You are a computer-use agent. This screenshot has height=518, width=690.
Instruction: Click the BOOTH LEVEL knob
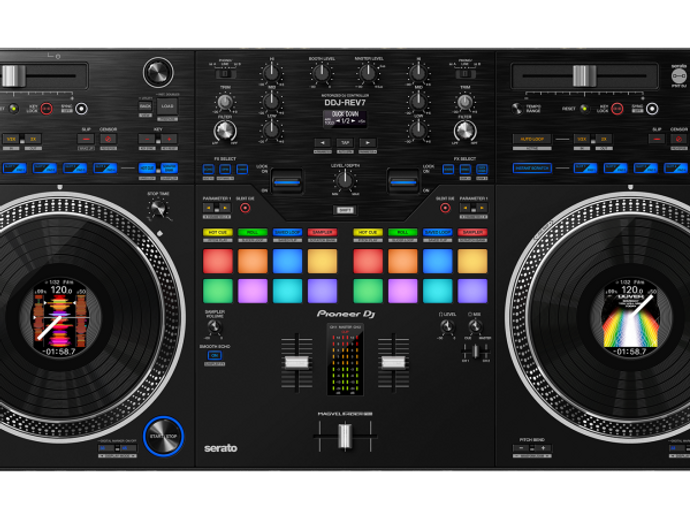[322, 73]
